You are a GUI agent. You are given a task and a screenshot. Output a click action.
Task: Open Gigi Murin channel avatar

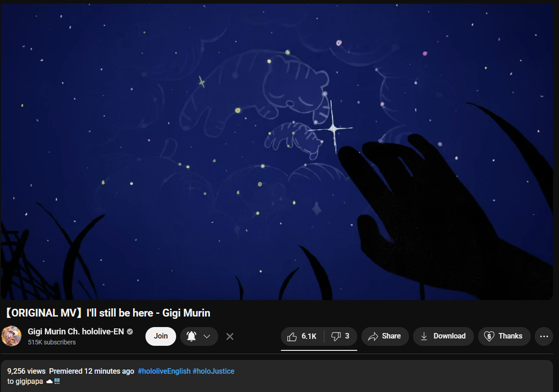(11, 336)
